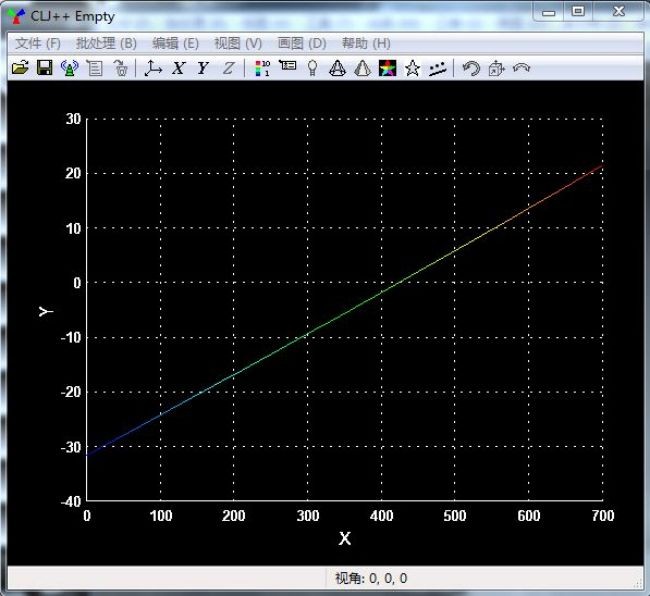Click the open file folder icon
This screenshot has width=650, height=596.
pos(19,68)
